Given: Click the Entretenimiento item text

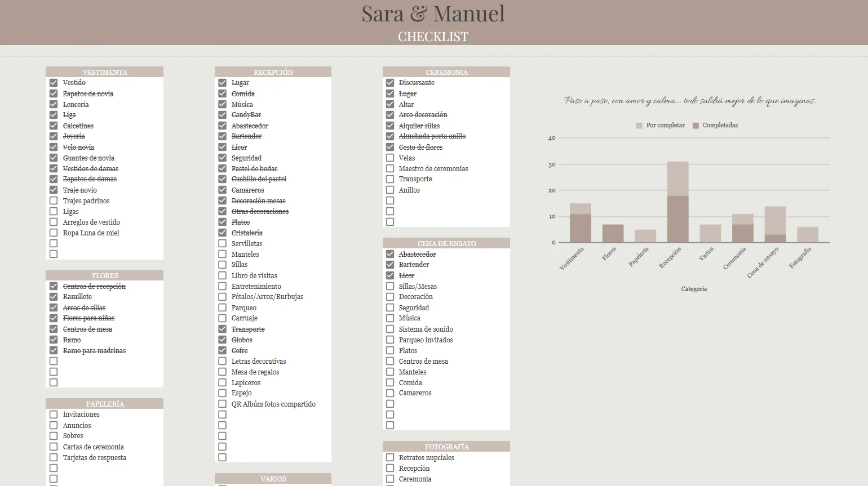Looking at the screenshot, I should pos(256,287).
